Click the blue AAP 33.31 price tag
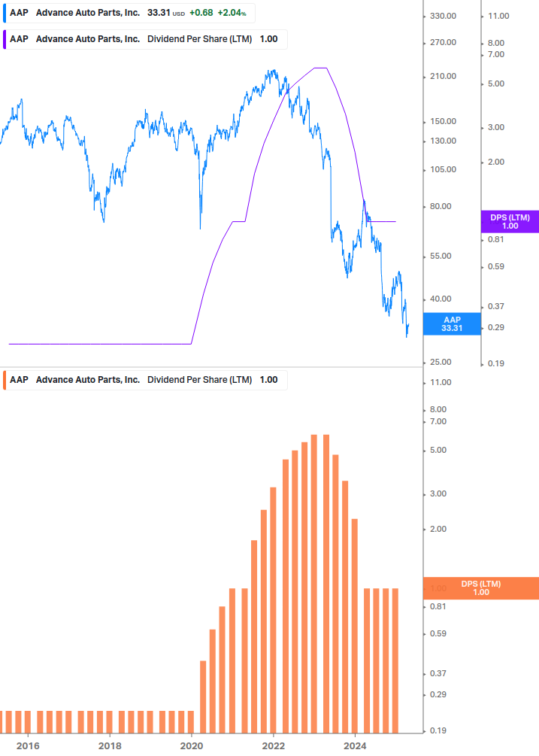539x756 pixels. [x=452, y=324]
